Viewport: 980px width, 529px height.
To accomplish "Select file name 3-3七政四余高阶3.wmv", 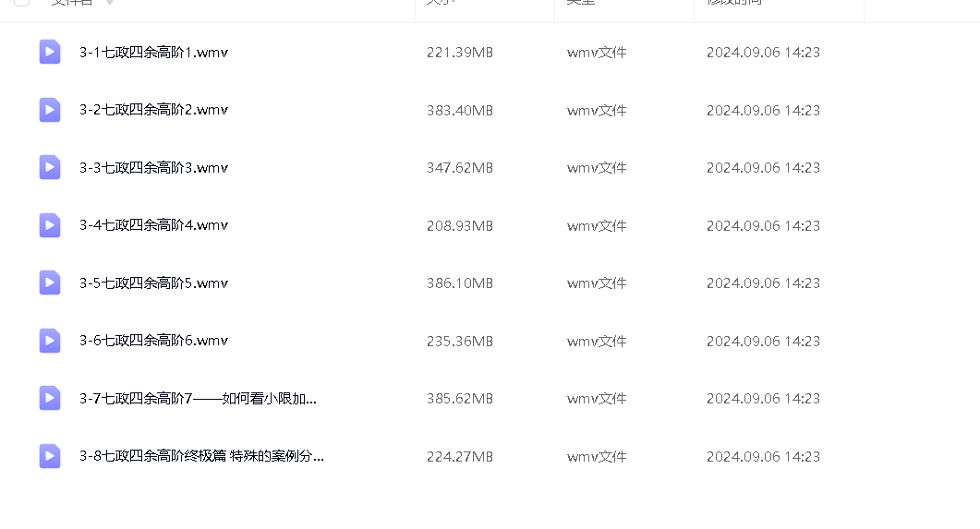I will (153, 168).
